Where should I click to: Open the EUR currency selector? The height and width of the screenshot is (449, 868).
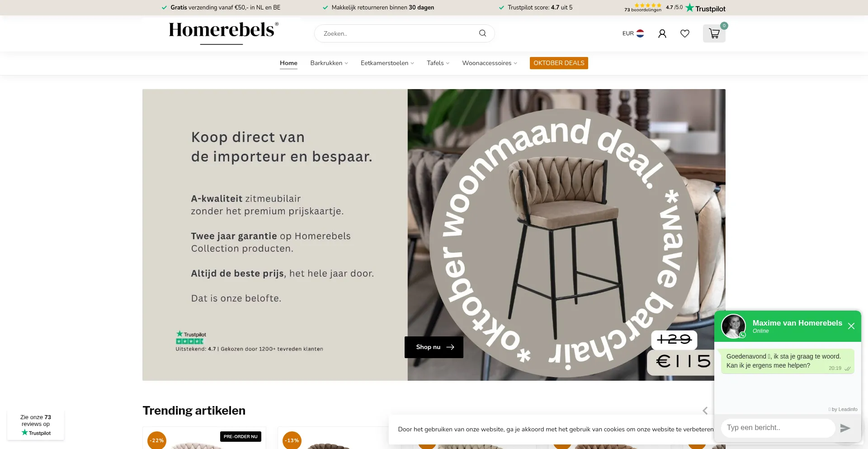coord(633,33)
